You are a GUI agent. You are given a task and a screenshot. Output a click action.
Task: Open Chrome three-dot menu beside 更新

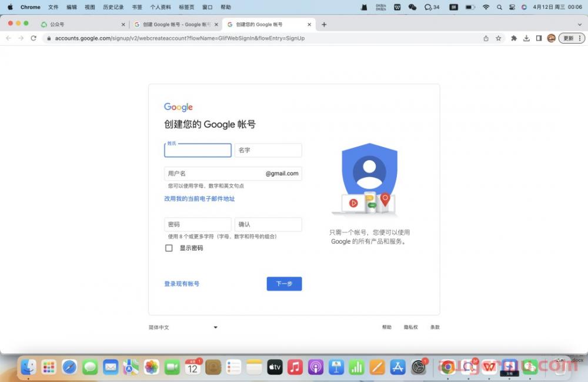coord(580,38)
